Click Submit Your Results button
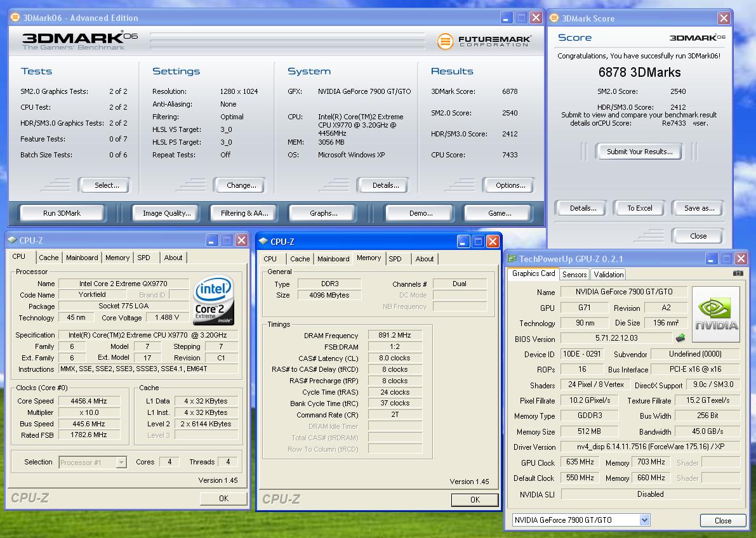Viewport: 756px width, 538px height. pos(639,152)
